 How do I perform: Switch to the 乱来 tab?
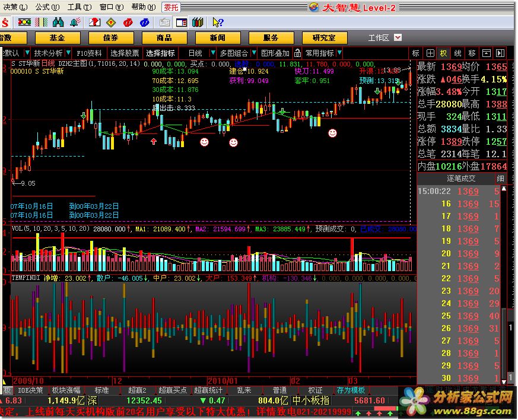244,390
